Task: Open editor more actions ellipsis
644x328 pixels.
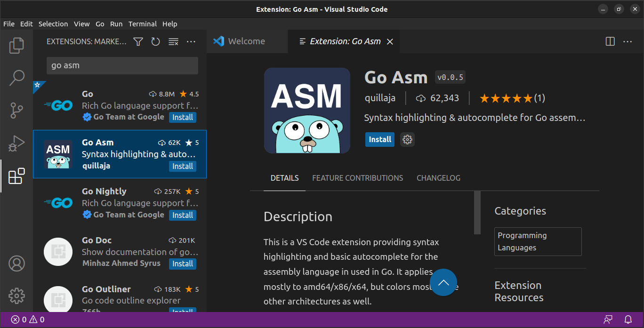Action: (628, 41)
